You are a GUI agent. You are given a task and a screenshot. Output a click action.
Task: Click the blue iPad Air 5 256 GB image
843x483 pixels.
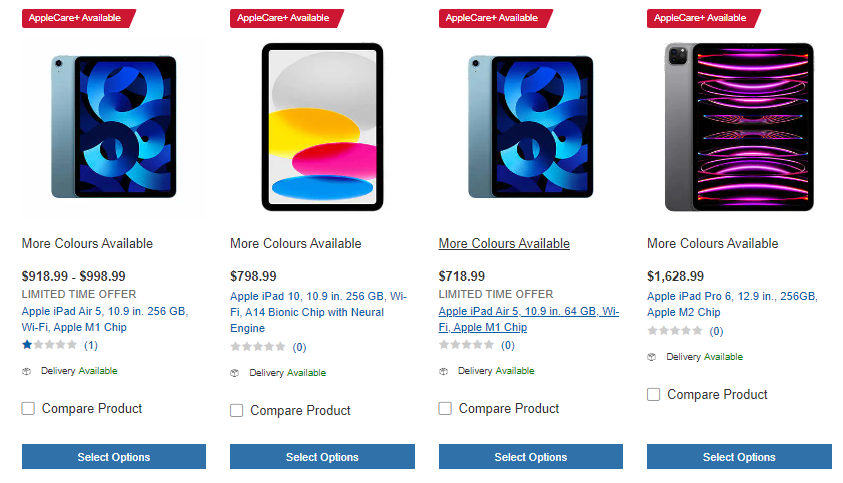pyautogui.click(x=113, y=126)
